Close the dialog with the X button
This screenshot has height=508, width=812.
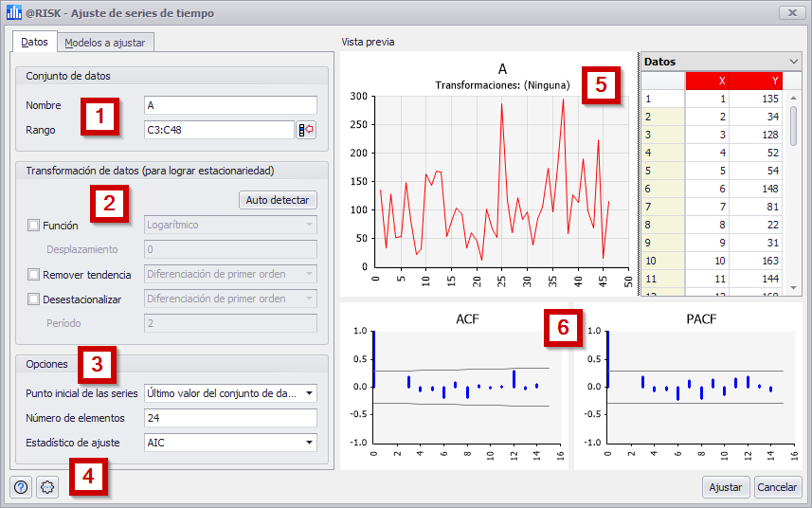(x=790, y=13)
